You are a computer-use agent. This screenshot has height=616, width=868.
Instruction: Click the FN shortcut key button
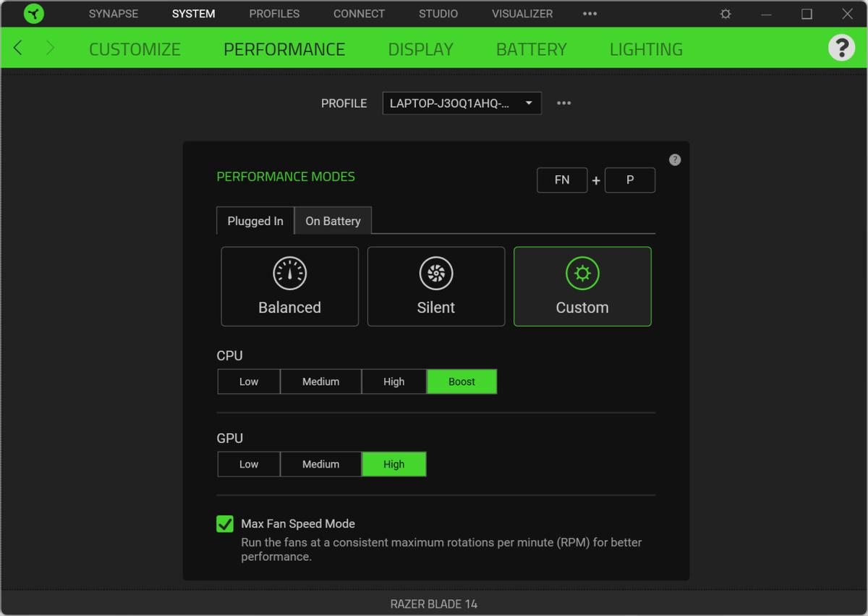tap(562, 180)
